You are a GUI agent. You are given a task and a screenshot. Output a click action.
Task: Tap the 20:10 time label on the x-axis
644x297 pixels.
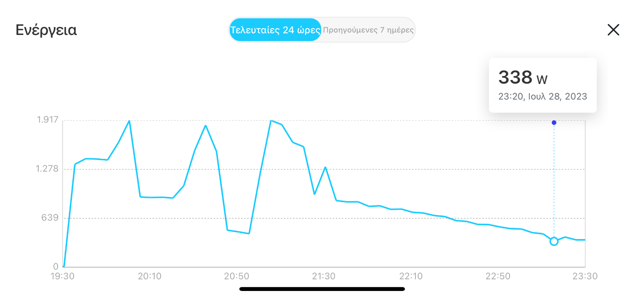click(150, 276)
